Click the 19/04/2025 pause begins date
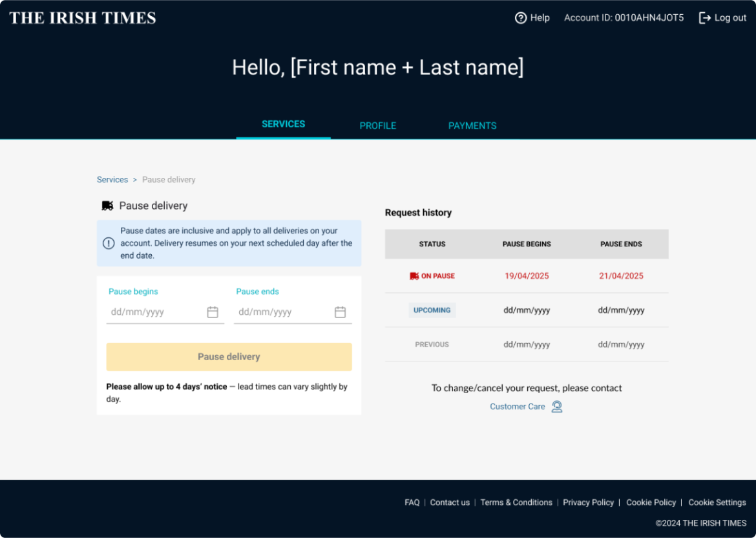This screenshot has height=538, width=756. (527, 276)
